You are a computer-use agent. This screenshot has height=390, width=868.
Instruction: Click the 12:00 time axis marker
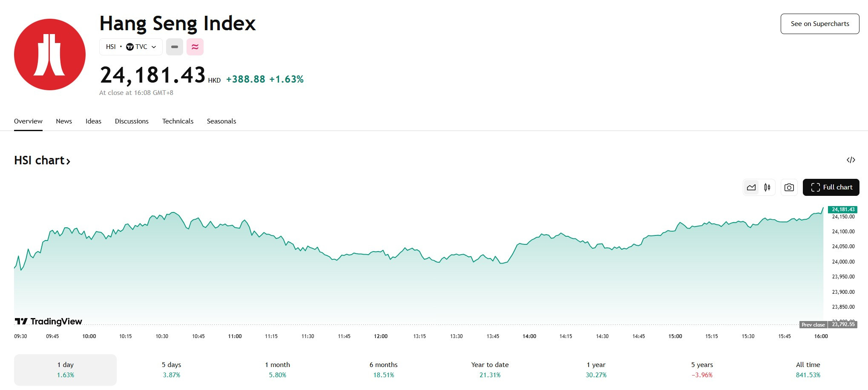coord(381,336)
